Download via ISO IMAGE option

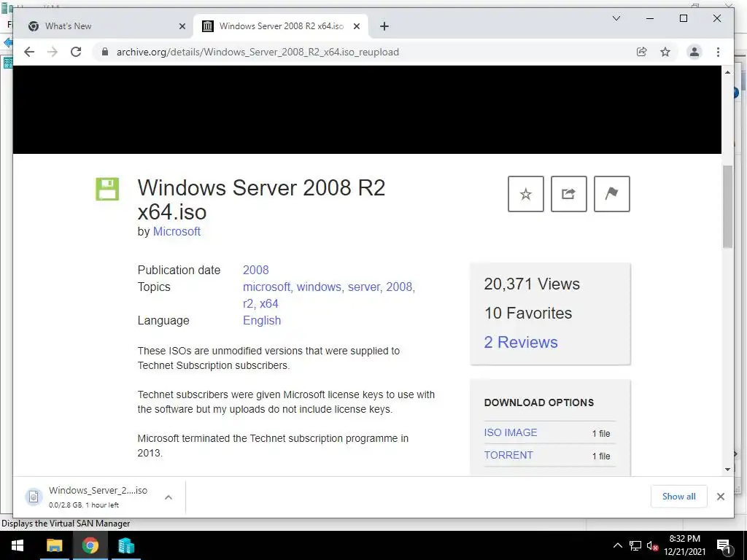pos(511,433)
